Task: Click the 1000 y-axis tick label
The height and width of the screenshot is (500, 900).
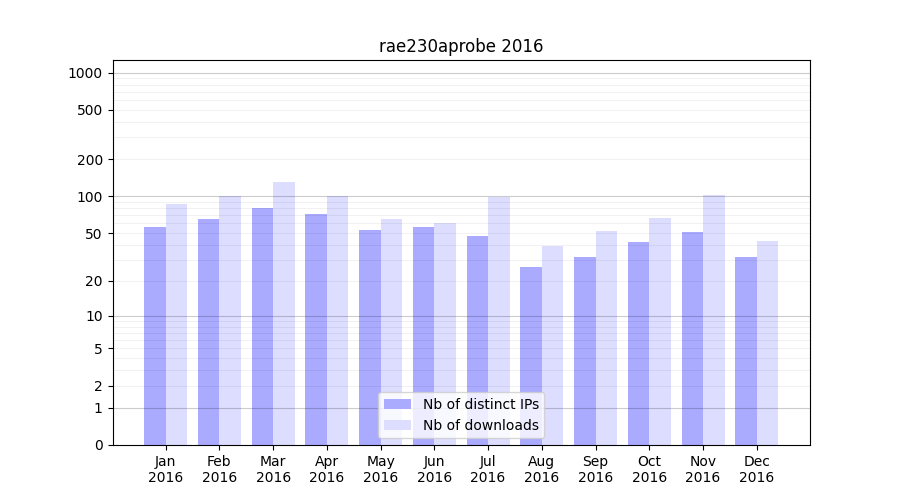Action: (85, 73)
